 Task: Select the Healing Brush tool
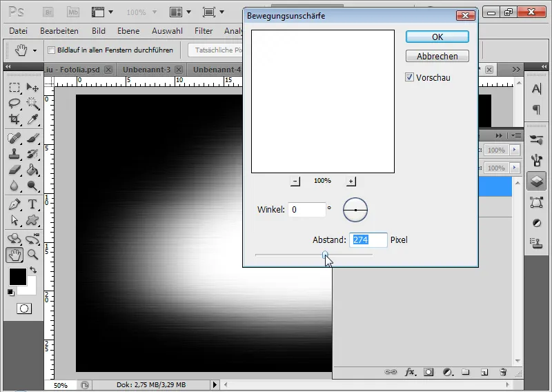14,138
